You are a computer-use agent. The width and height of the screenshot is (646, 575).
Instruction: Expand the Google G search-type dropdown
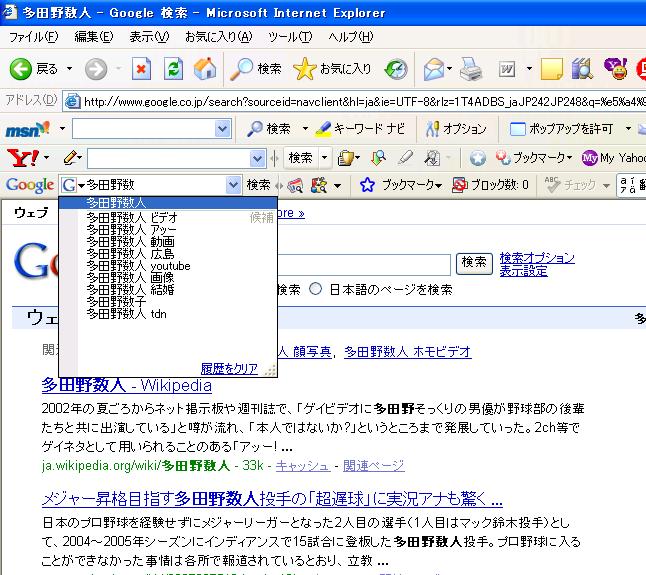(81, 186)
